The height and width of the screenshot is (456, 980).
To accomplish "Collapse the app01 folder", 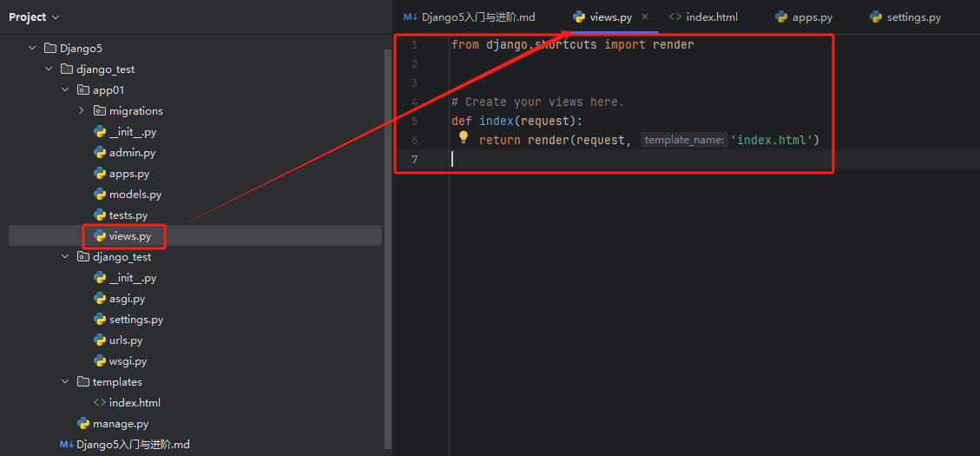I will [65, 90].
